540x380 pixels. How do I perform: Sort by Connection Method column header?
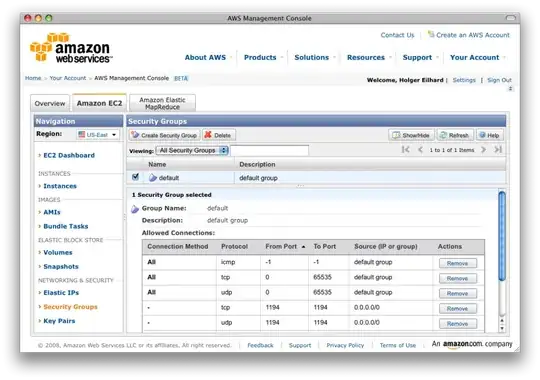tap(178, 247)
